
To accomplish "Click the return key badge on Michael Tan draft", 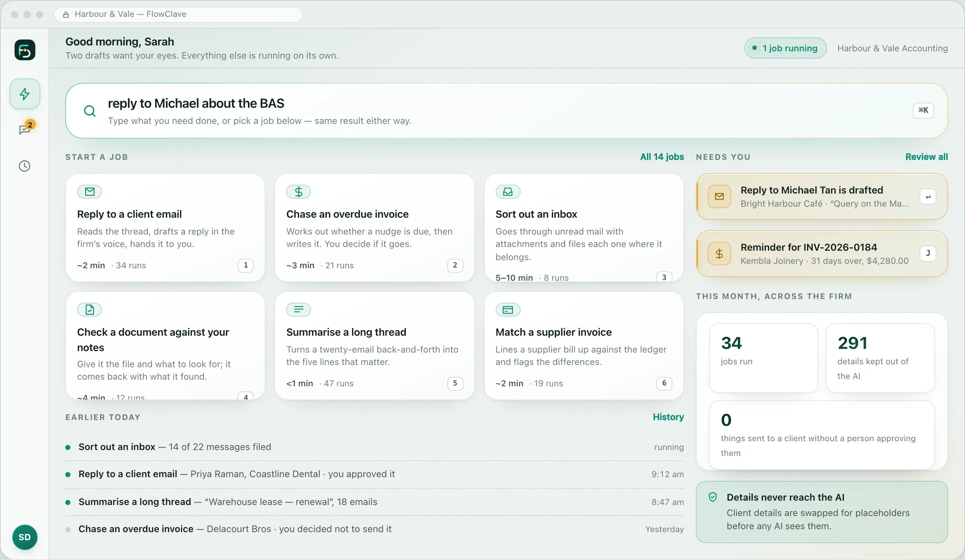I will coord(928,197).
